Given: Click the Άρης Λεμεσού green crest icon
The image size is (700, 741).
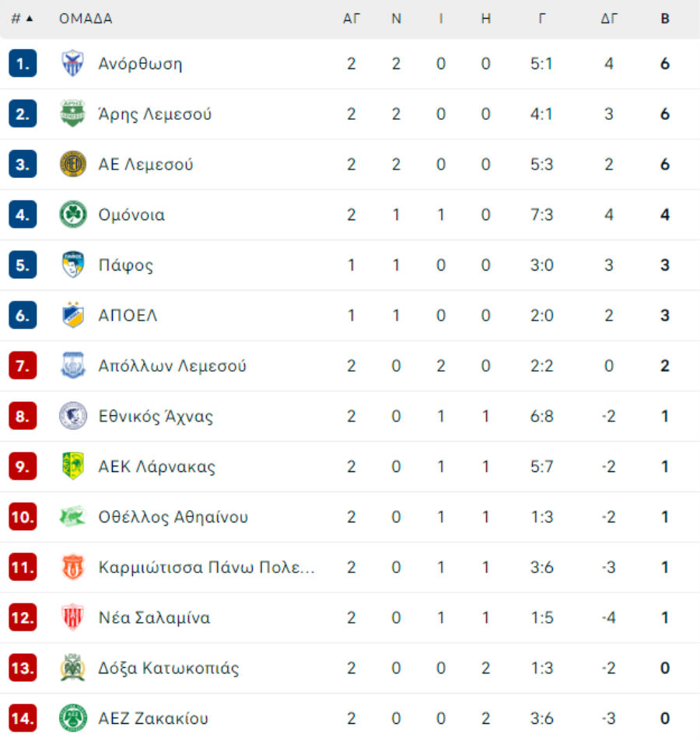Looking at the screenshot, I should pos(73,114).
